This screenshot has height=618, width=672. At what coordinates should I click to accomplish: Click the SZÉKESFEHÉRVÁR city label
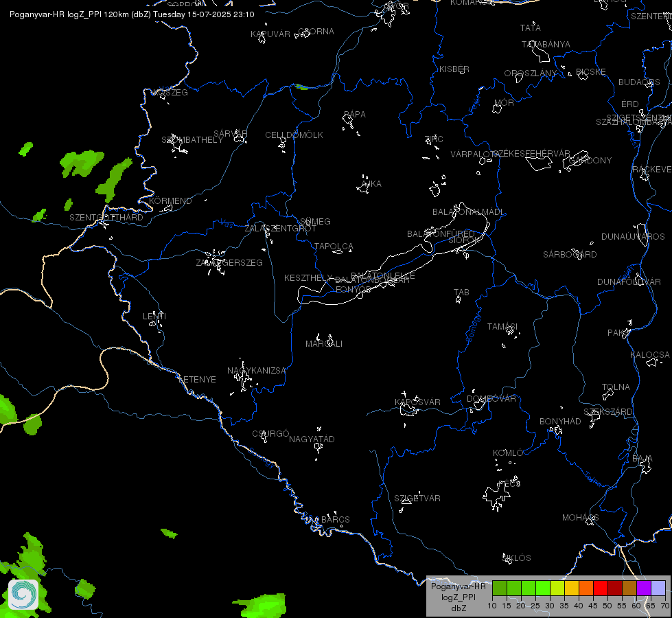tap(531, 154)
